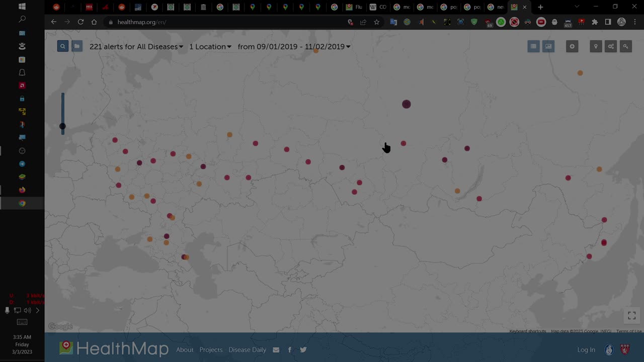The width and height of the screenshot is (644, 362).
Task: Open the Disease Daily link
Action: [x=248, y=350]
